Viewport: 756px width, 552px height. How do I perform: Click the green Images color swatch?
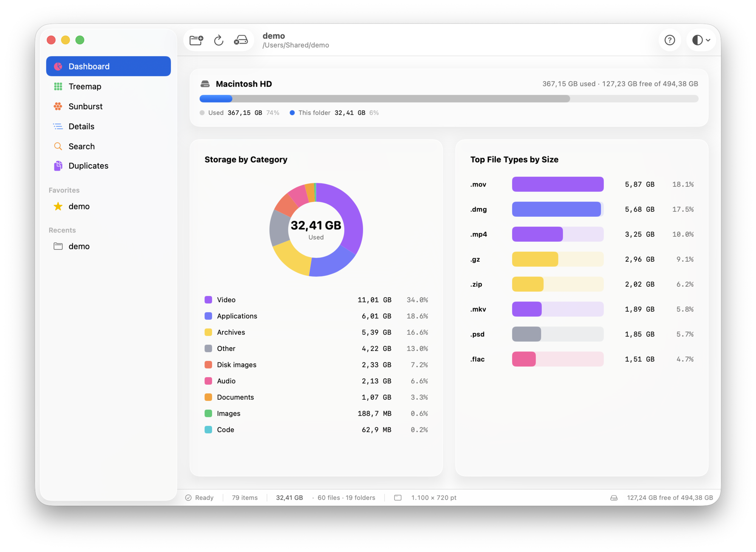208,414
